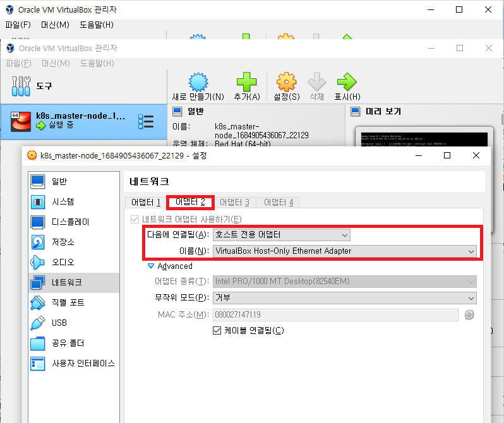Open the 직렬 포트 settings category
Screen dimensions: 504x423
click(74, 302)
